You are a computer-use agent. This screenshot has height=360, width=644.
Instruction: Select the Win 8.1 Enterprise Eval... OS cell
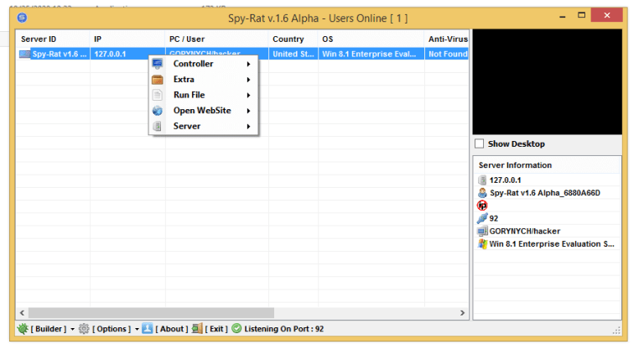[x=371, y=54]
